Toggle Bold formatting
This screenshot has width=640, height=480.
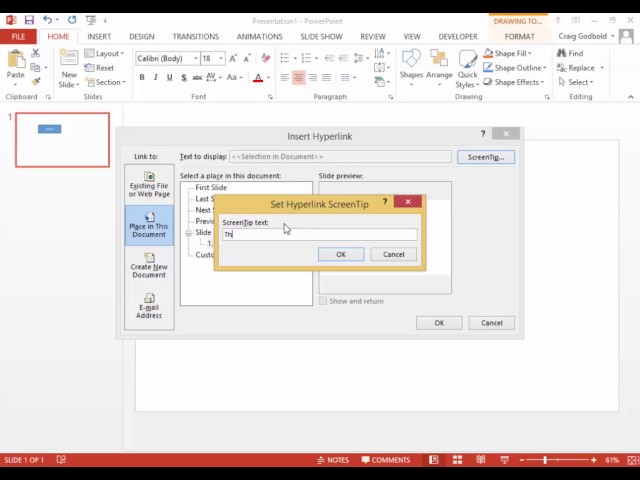click(142, 77)
